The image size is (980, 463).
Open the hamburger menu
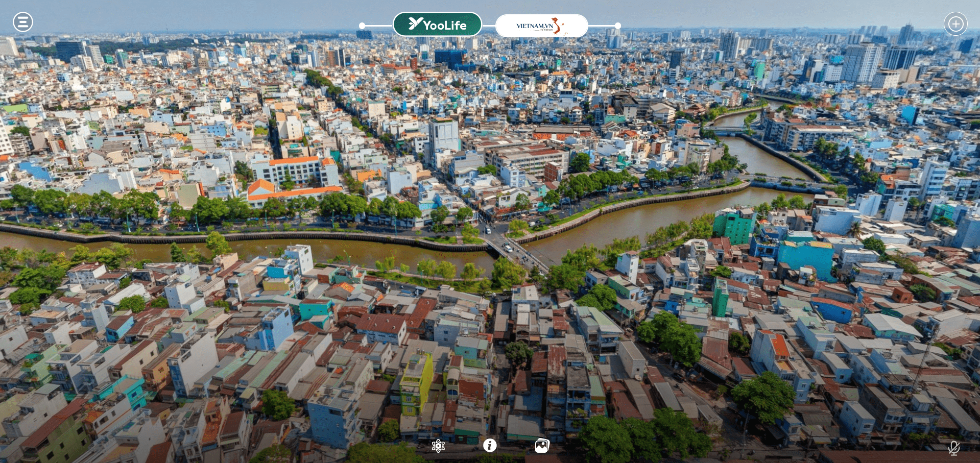[23, 22]
